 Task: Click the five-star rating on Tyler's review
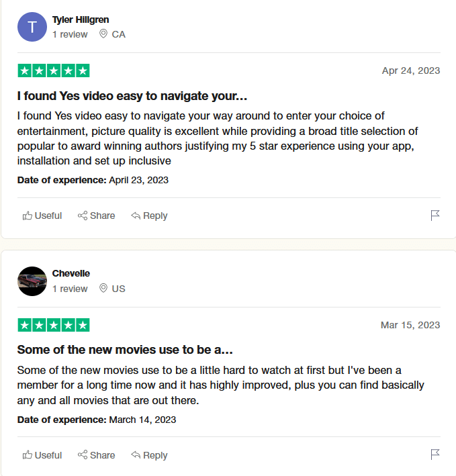54,70
